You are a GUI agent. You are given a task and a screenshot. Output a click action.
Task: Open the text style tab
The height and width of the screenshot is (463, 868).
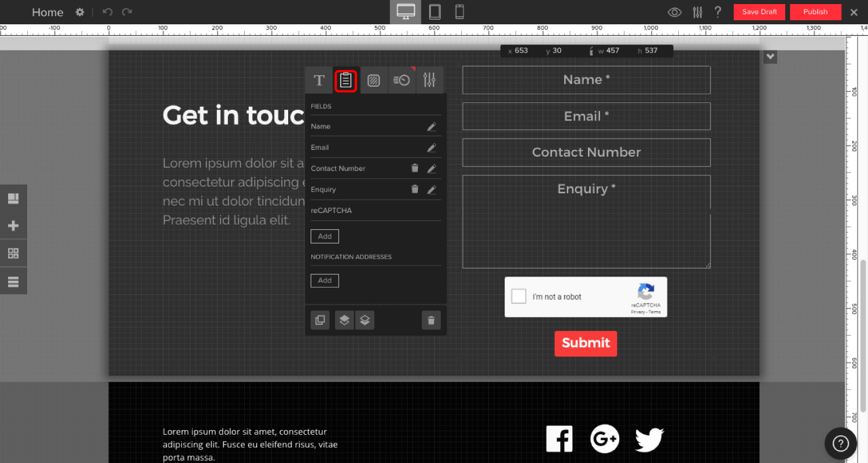[x=319, y=80]
